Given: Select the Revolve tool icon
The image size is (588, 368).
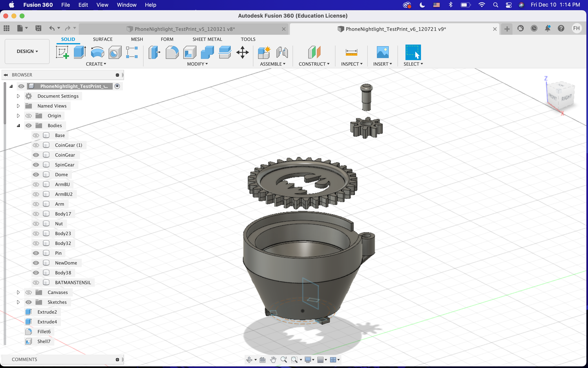Looking at the screenshot, I should coord(97,52).
